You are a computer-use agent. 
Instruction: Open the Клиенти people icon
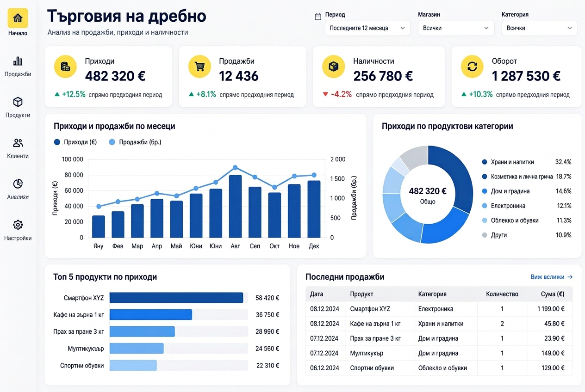tap(18, 143)
